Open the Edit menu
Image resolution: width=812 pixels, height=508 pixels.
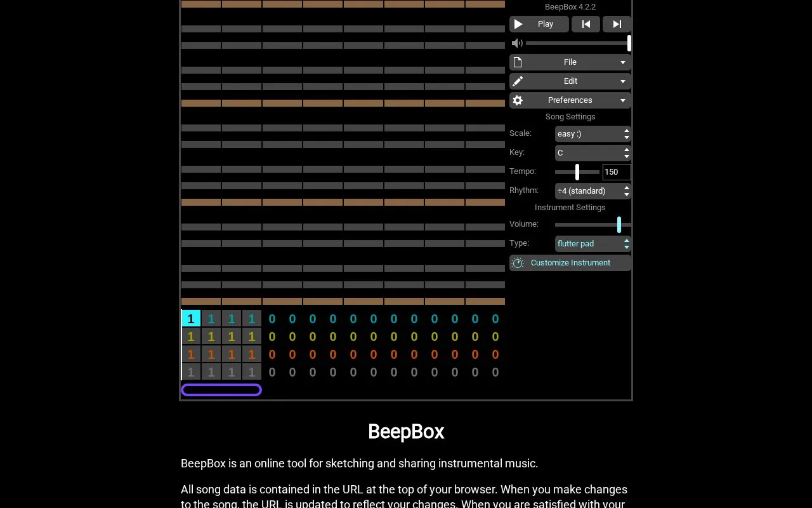[570, 81]
